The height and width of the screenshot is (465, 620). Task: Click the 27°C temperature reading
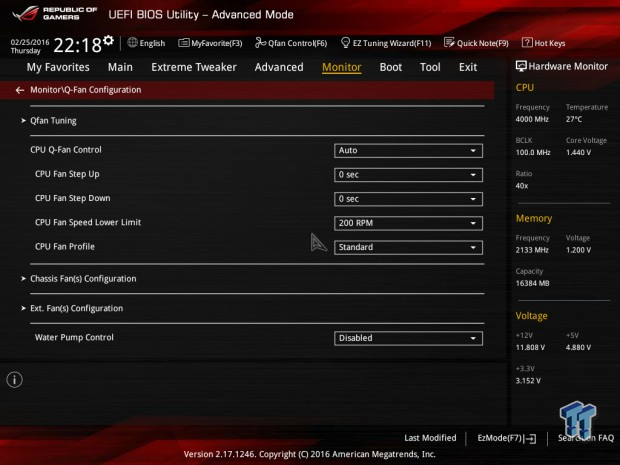[574, 119]
